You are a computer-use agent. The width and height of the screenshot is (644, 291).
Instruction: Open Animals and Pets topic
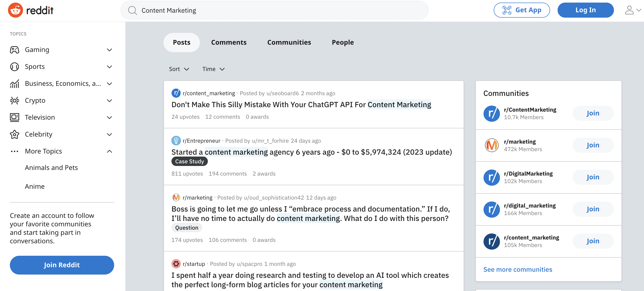click(x=51, y=167)
